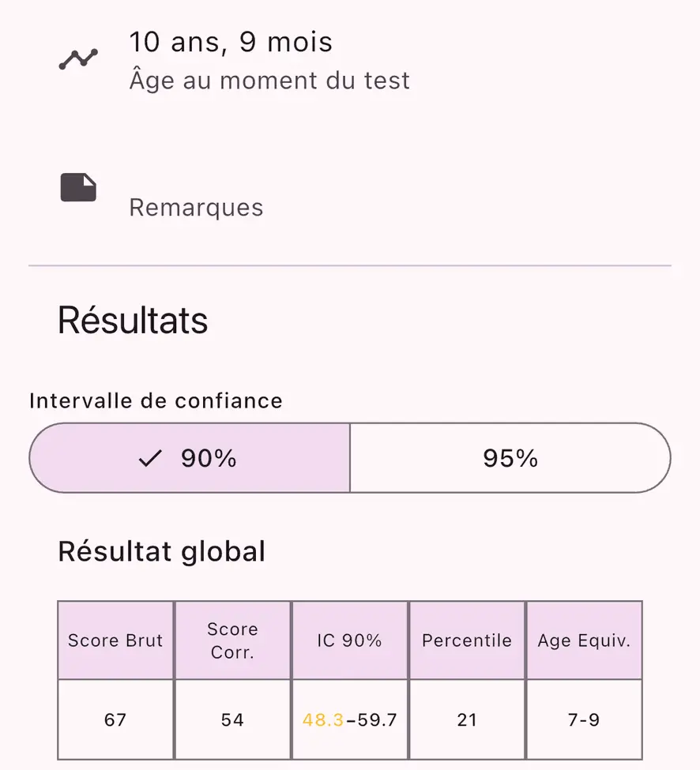Viewport: 700px width, 770px height.
Task: Click the note icon next to Remarques
Action: (78, 187)
